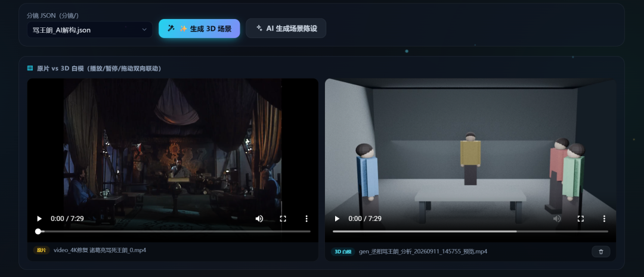Click the table icon beside the 原片 vs 3D heading
The image size is (644, 277).
tap(30, 68)
